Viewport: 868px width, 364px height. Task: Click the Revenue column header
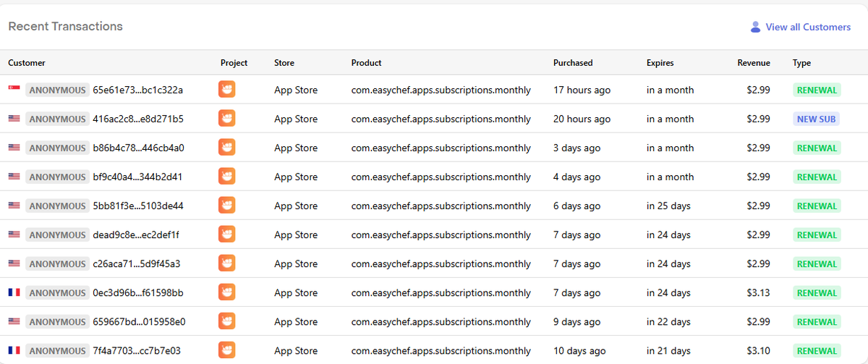click(x=754, y=63)
